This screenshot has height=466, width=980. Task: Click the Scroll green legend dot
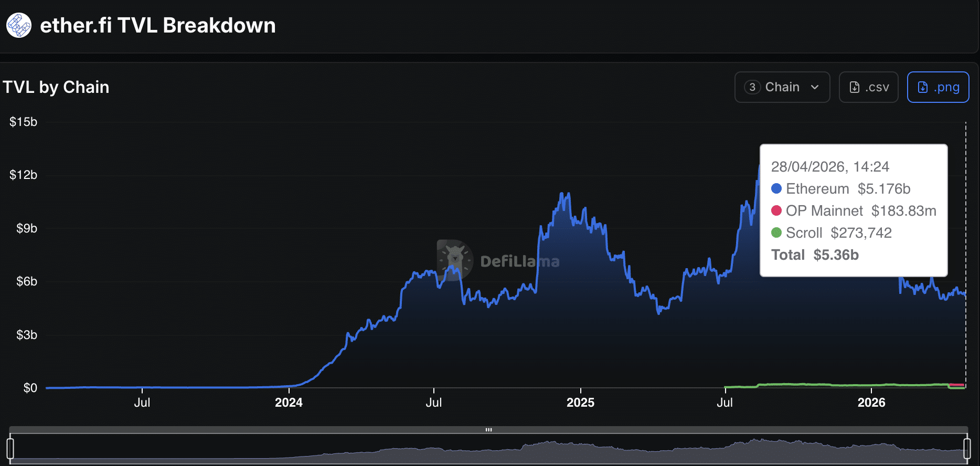[776, 232]
